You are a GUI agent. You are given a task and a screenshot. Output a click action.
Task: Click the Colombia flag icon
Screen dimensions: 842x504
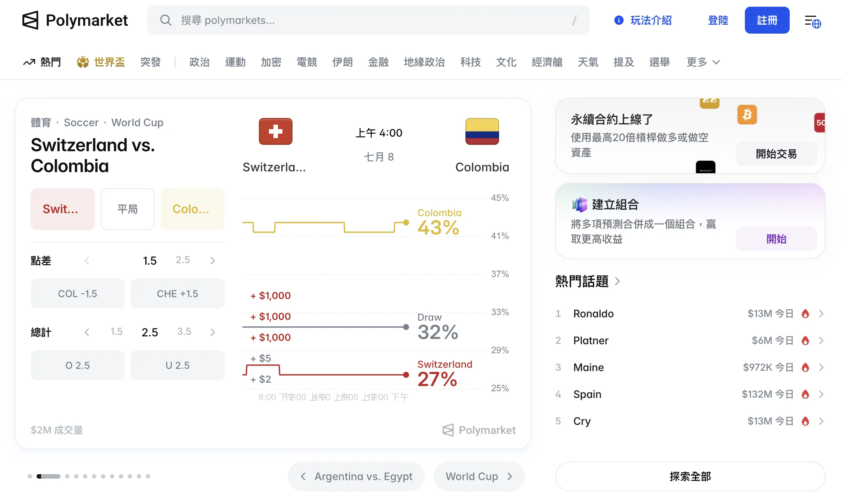pos(482,131)
